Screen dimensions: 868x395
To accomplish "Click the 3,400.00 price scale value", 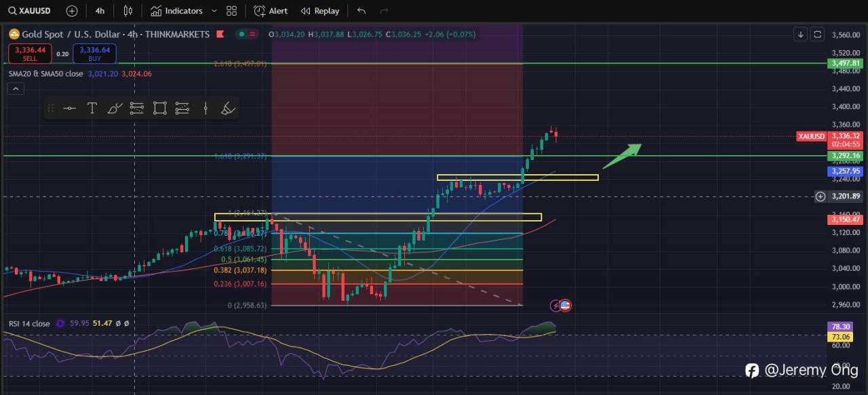I will point(846,106).
